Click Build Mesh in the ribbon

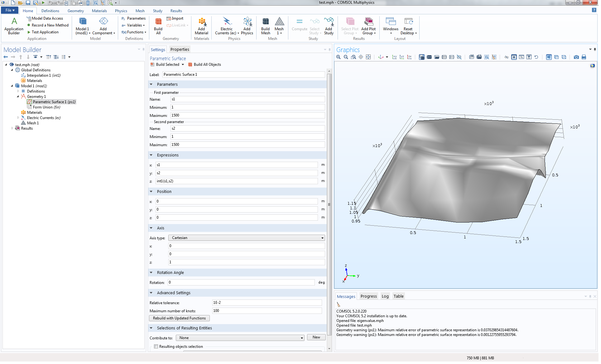pos(265,26)
